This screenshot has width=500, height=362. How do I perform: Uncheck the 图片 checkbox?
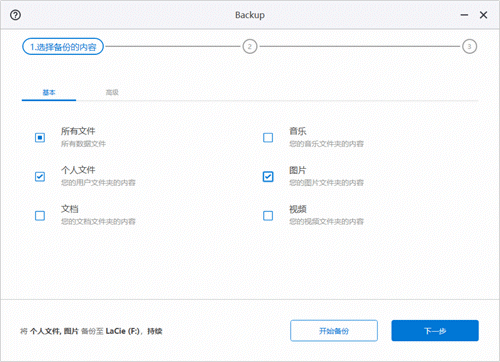point(268,176)
